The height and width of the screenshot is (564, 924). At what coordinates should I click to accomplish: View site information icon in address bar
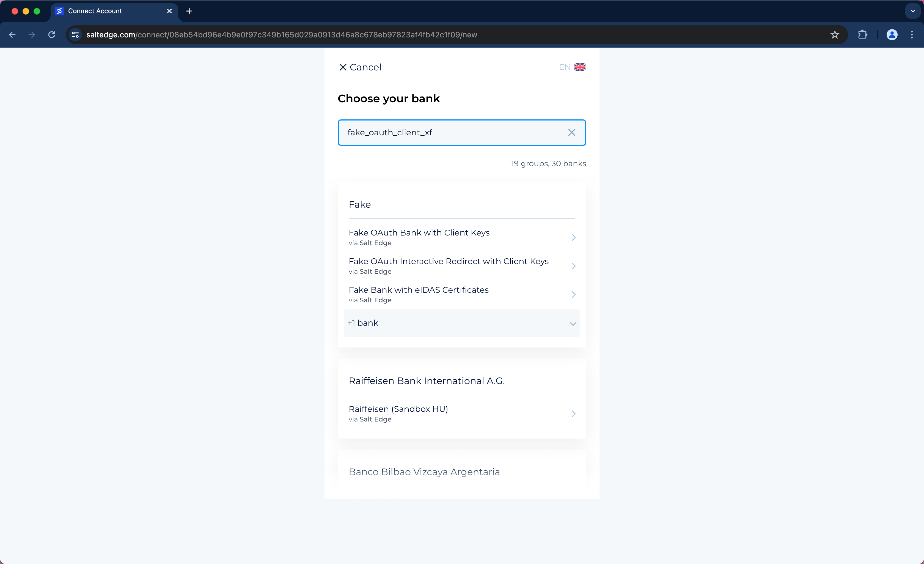pyautogui.click(x=75, y=34)
